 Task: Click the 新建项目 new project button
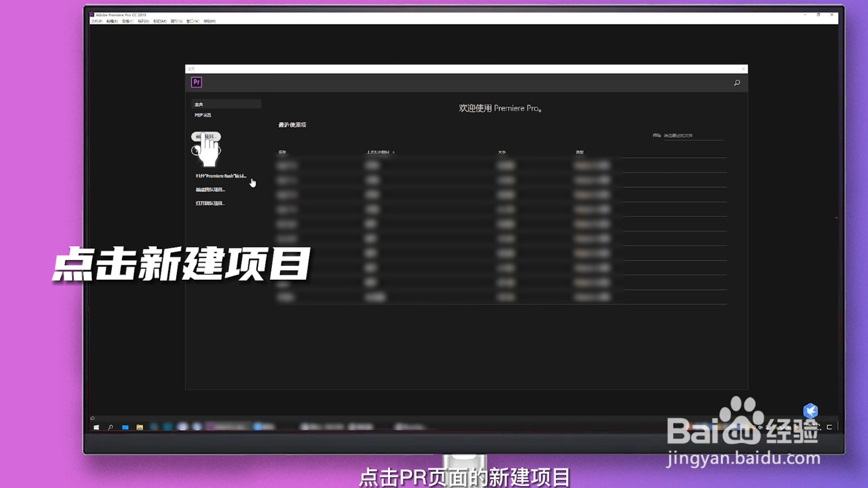coord(206,137)
